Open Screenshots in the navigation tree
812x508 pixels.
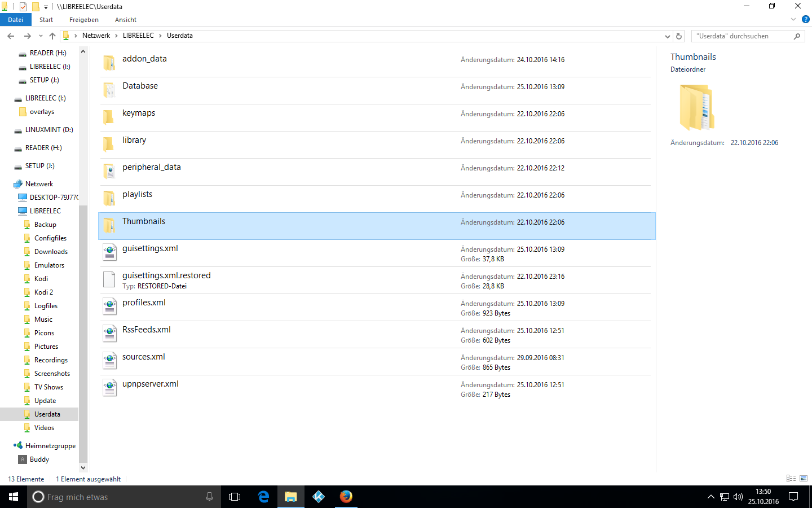[52, 374]
